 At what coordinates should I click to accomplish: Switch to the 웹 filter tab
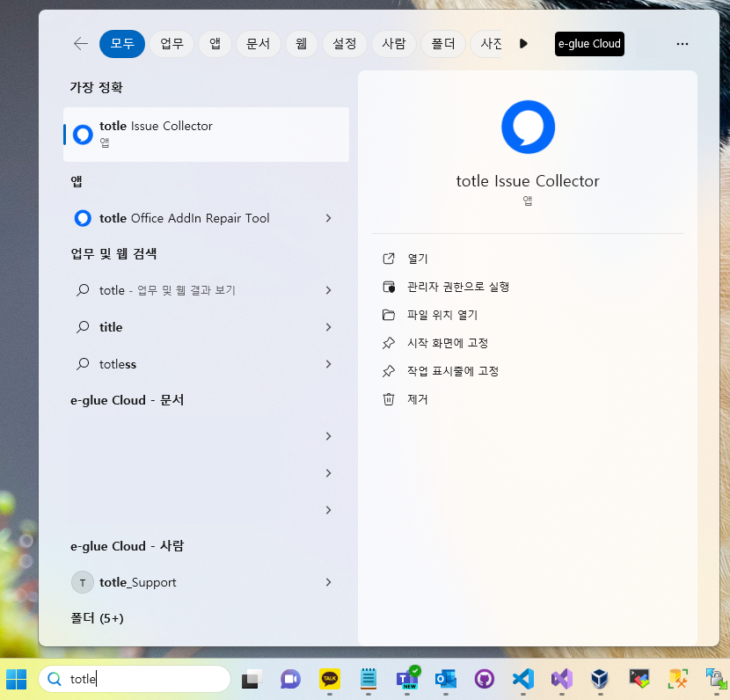(x=301, y=44)
